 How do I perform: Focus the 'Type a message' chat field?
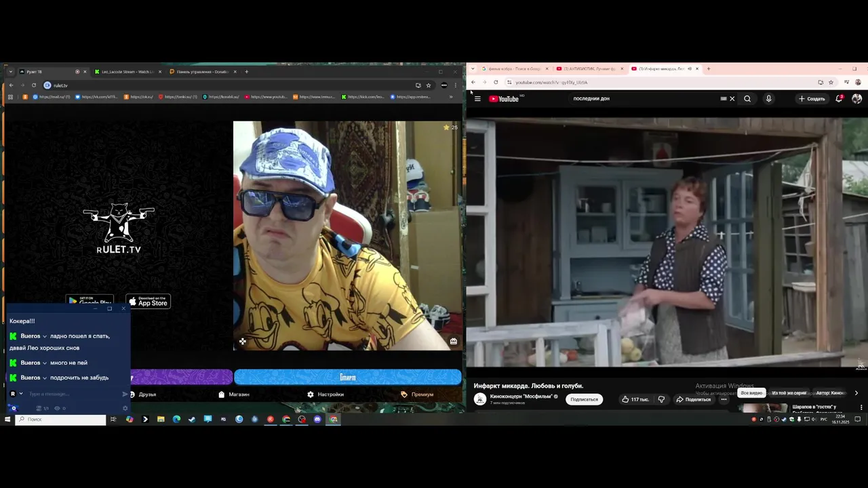click(73, 394)
